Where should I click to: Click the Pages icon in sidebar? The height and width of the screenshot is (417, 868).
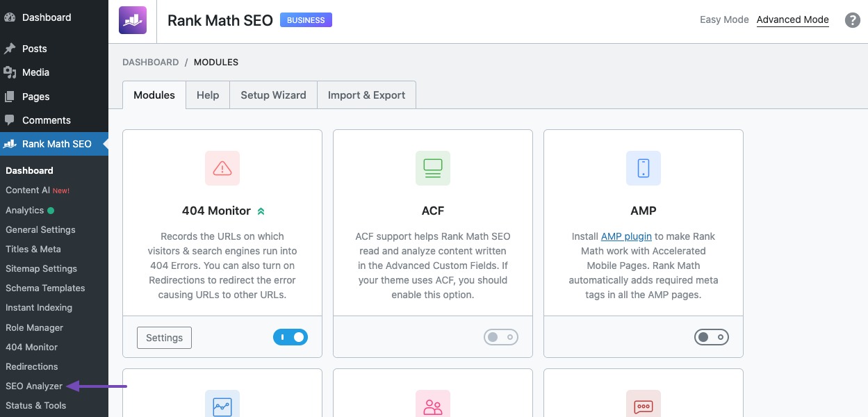click(10, 97)
